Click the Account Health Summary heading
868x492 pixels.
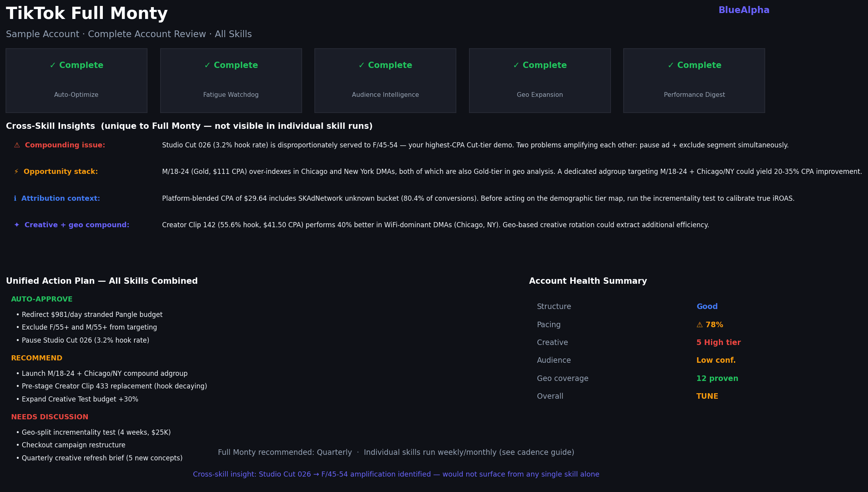click(588, 281)
